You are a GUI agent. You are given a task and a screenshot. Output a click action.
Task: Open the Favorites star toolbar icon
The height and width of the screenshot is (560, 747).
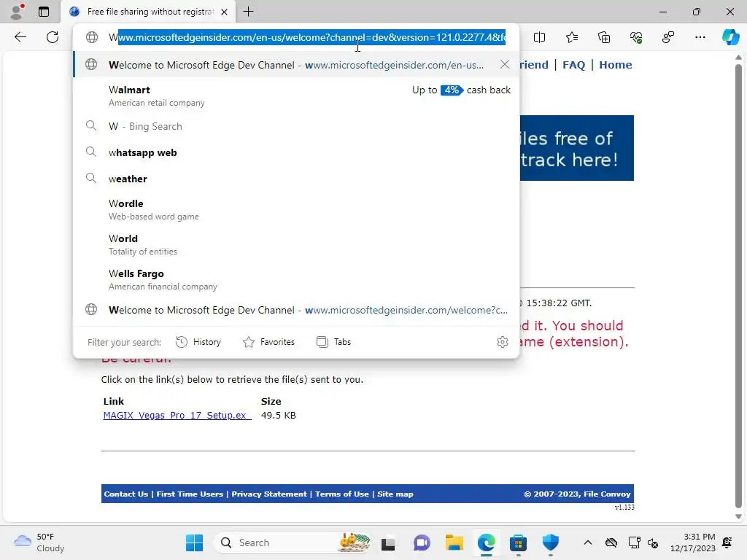572,37
